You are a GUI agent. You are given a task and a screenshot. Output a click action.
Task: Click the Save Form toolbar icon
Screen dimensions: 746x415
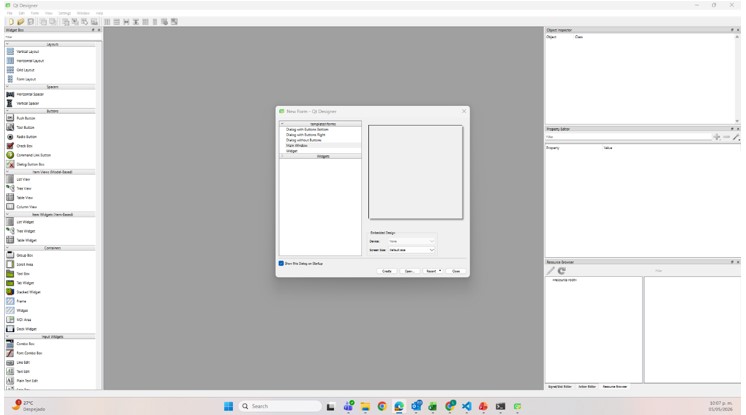tap(30, 21)
